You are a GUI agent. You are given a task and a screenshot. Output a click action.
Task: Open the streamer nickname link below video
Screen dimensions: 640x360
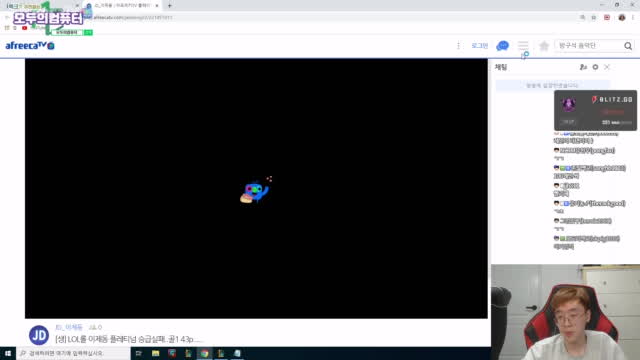(x=69, y=327)
